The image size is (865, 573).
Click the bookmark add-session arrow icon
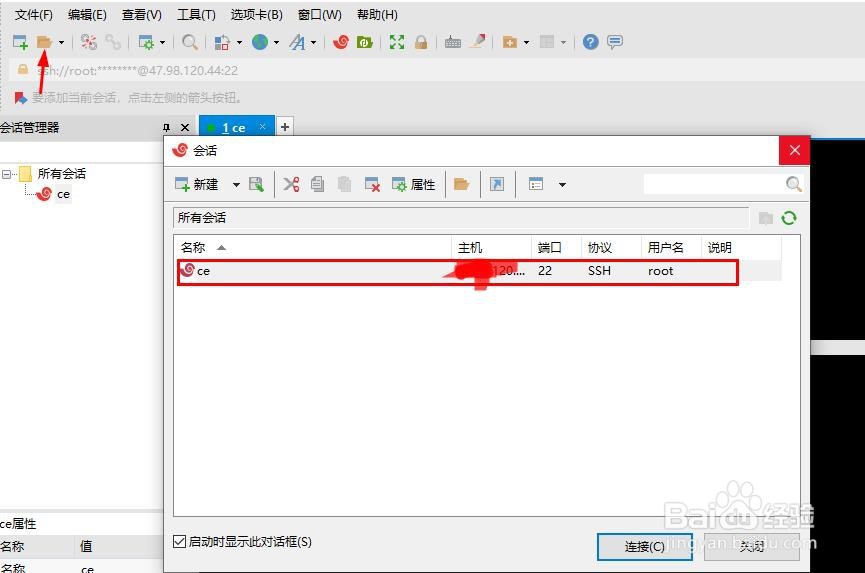point(20,98)
